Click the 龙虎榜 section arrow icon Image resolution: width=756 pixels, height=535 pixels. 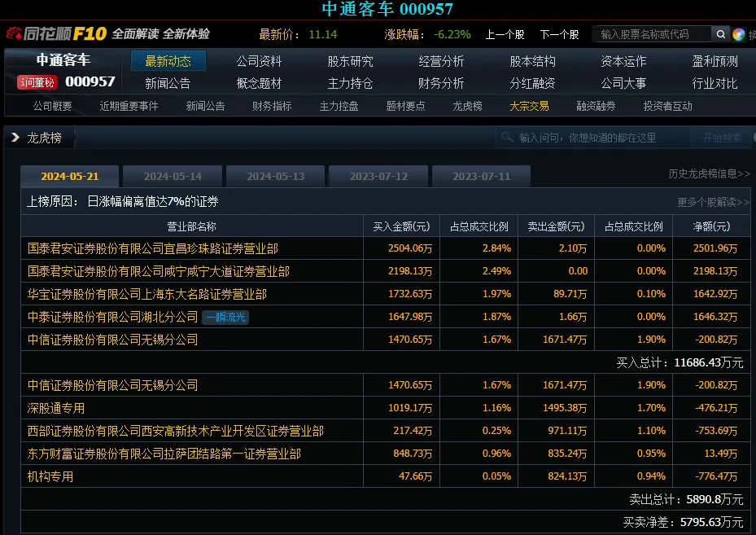[x=15, y=138]
